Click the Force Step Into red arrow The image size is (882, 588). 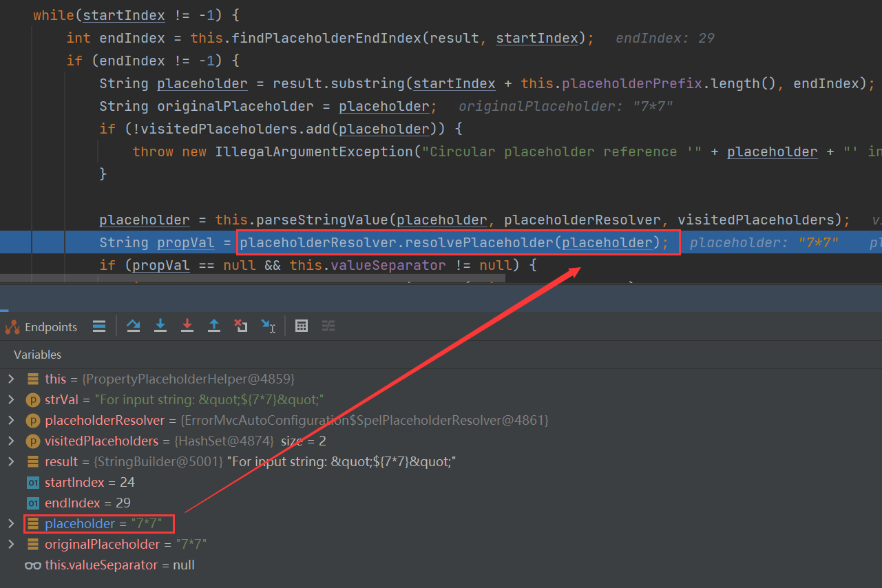(x=187, y=326)
